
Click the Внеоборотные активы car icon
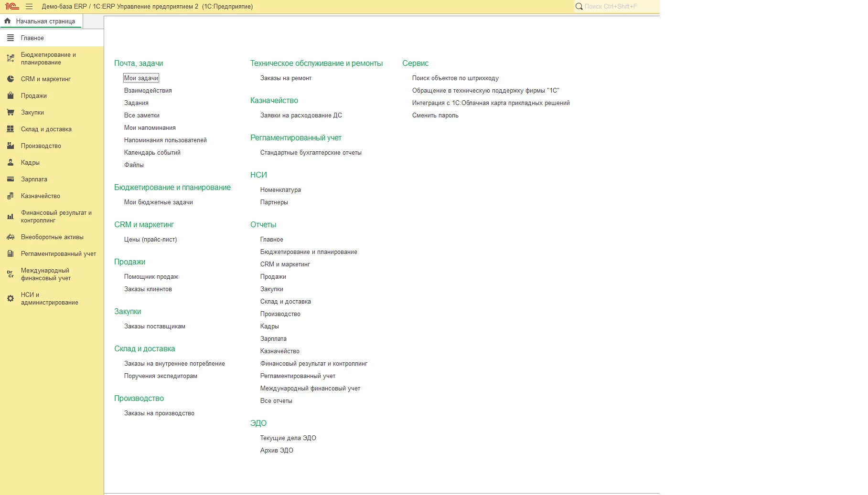tap(11, 237)
